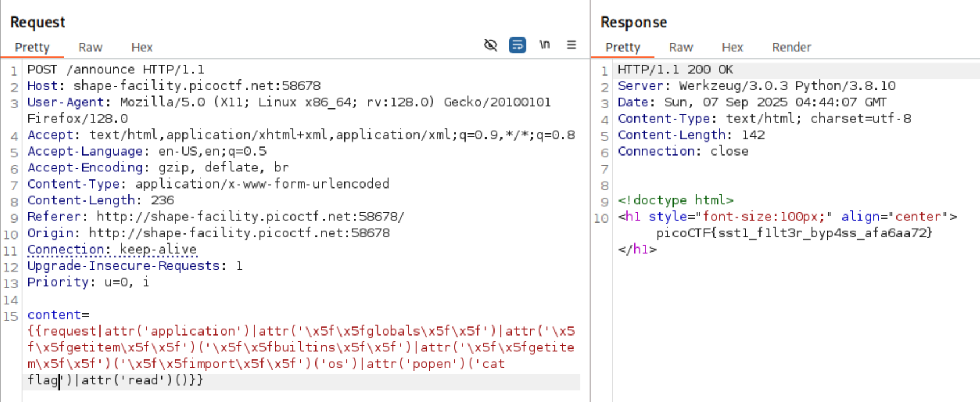Click the picoCTF flag text in response

point(794,233)
